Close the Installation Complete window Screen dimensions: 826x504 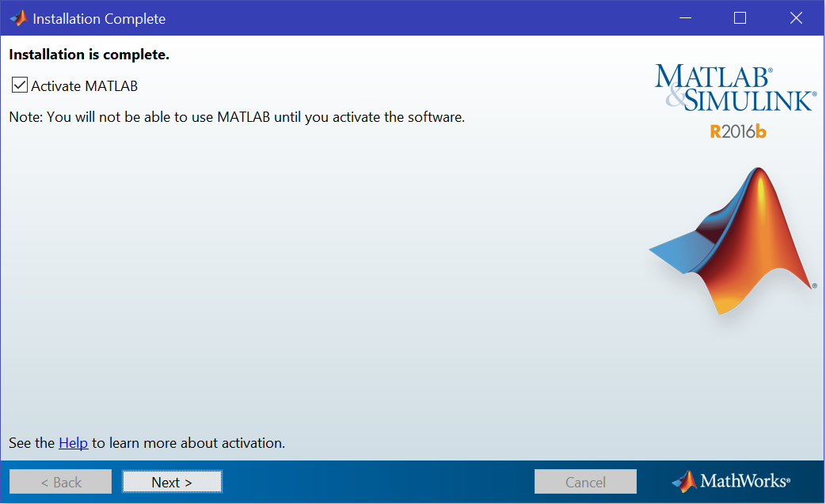point(796,18)
